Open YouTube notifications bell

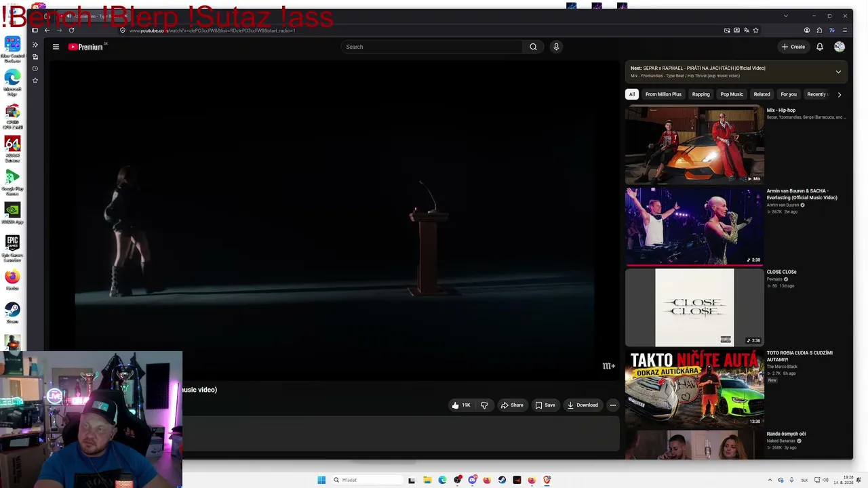pos(820,47)
